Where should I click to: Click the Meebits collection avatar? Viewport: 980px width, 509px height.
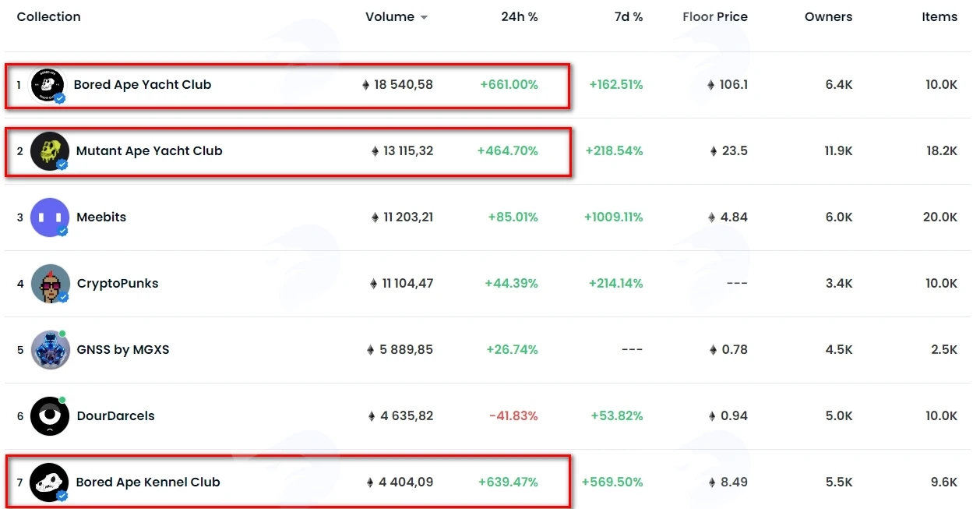pyautogui.click(x=49, y=217)
